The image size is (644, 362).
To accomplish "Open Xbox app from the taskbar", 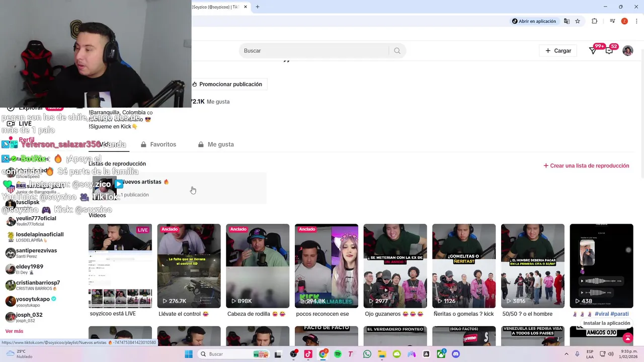I will (441, 354).
